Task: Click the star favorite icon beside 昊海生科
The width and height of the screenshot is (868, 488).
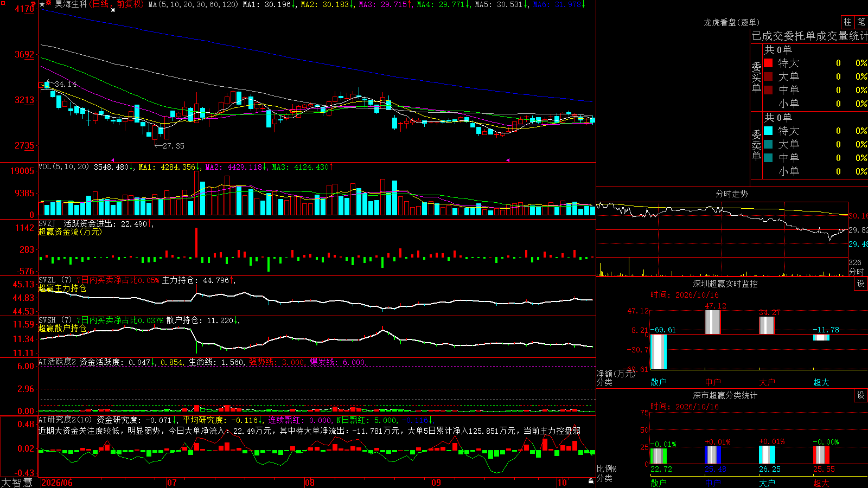Action: pyautogui.click(x=42, y=4)
